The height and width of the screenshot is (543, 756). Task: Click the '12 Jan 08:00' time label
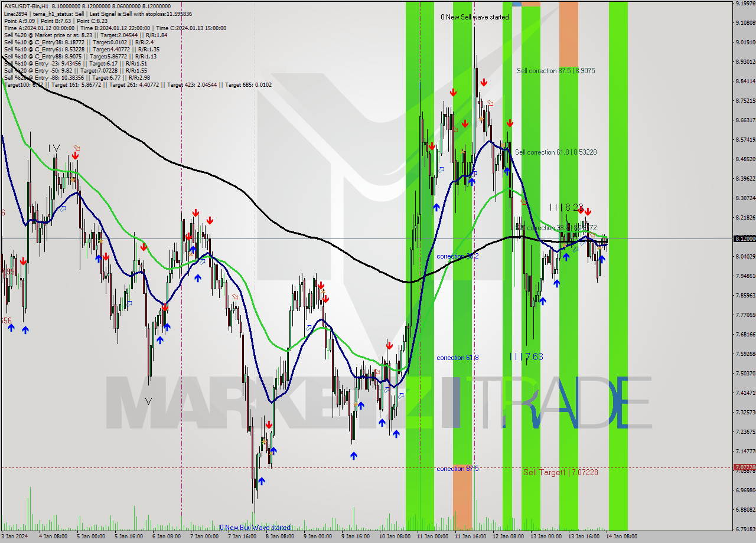[508, 537]
